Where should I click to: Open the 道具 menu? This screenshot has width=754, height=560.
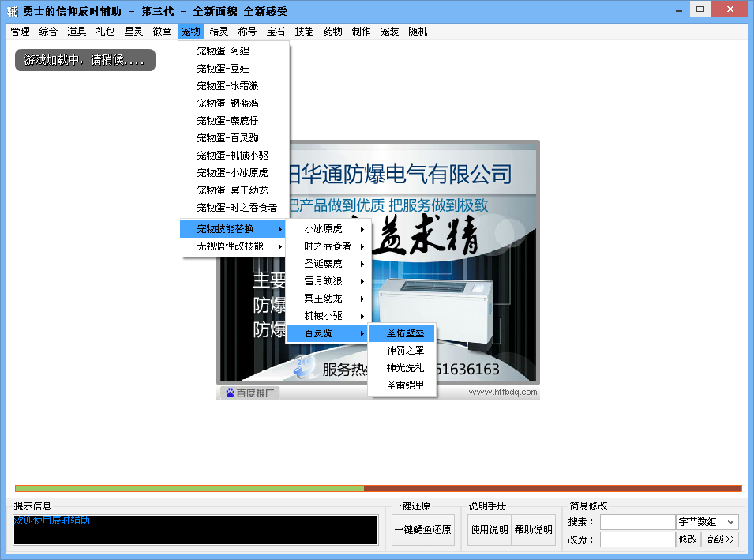click(x=77, y=32)
